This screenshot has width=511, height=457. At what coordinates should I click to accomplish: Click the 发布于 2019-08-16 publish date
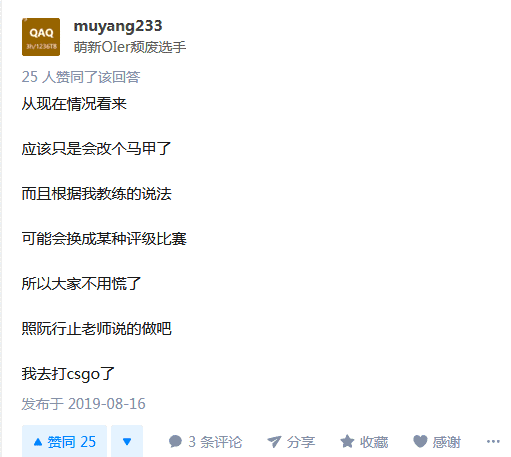tap(83, 404)
